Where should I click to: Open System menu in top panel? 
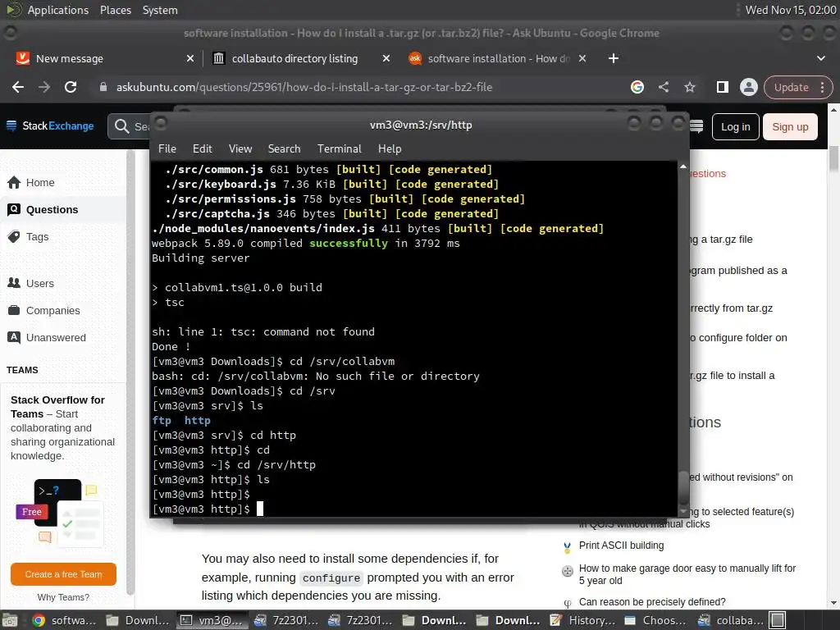(x=160, y=10)
